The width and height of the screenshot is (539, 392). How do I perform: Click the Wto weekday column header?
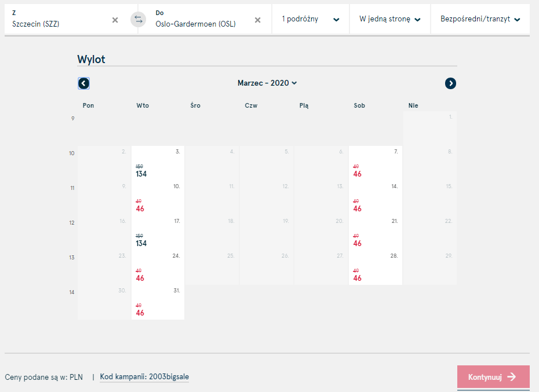[x=143, y=105]
